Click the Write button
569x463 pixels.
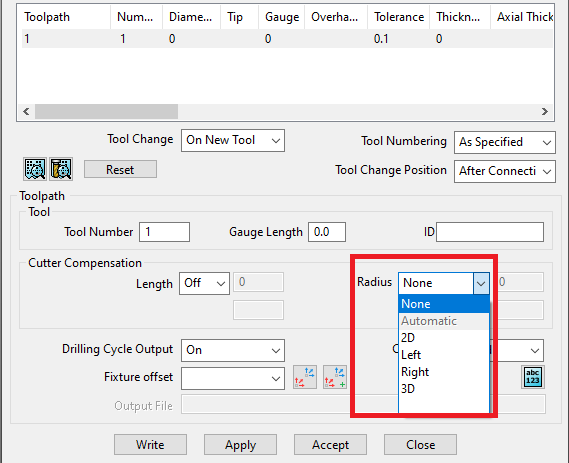tap(150, 444)
